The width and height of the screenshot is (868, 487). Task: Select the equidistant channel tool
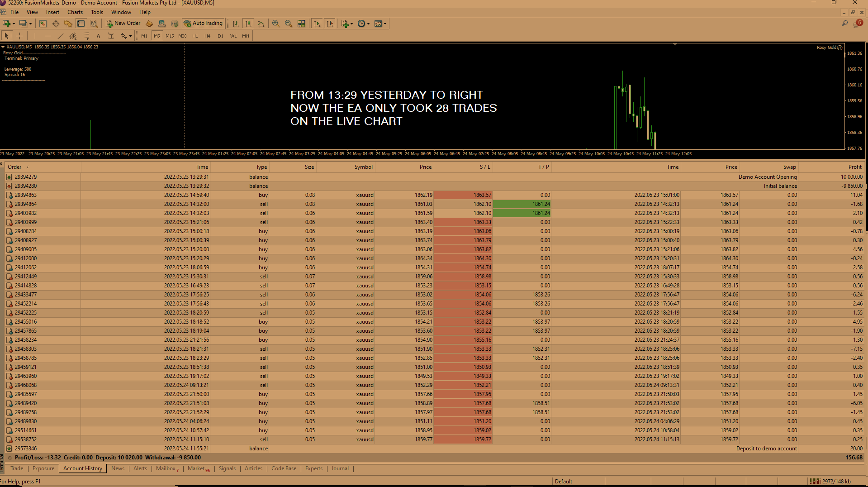point(73,36)
